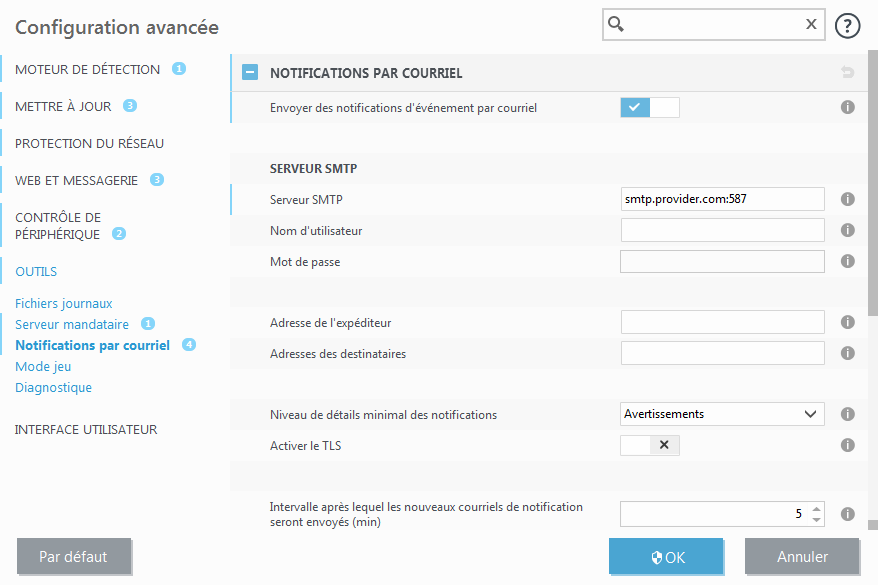The width and height of the screenshot is (878, 585).
Task: Collapse the Notifications par courriel section
Action: click(x=248, y=72)
